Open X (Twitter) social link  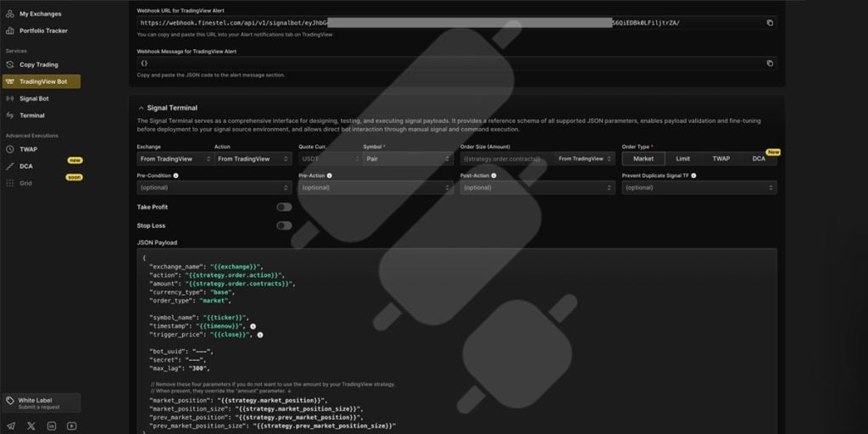click(x=31, y=426)
